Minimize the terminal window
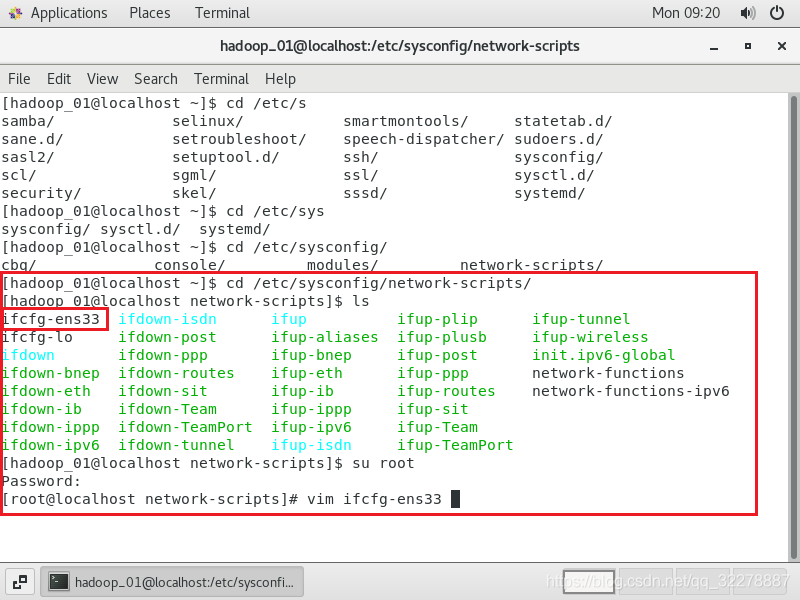 pyautogui.click(x=714, y=47)
